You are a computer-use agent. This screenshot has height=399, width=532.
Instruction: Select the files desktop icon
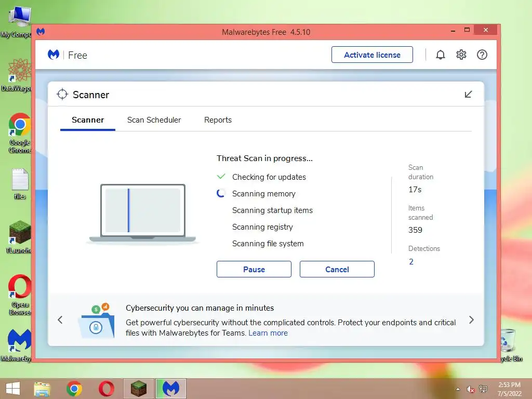point(20,183)
